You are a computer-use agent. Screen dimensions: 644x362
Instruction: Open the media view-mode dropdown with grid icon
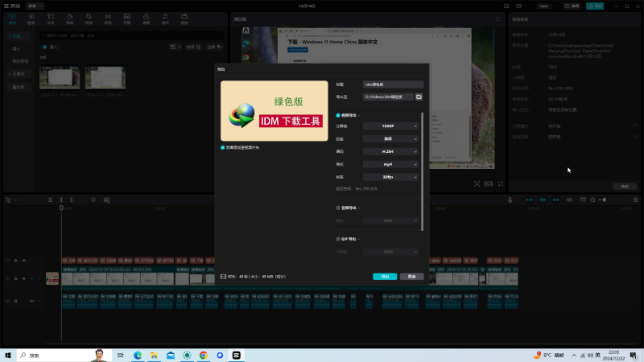click(x=175, y=47)
